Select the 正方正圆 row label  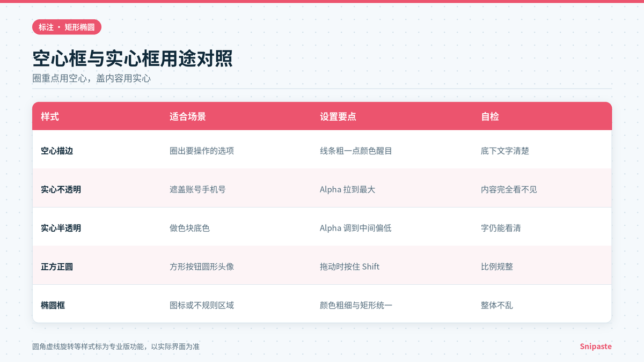coord(57,267)
